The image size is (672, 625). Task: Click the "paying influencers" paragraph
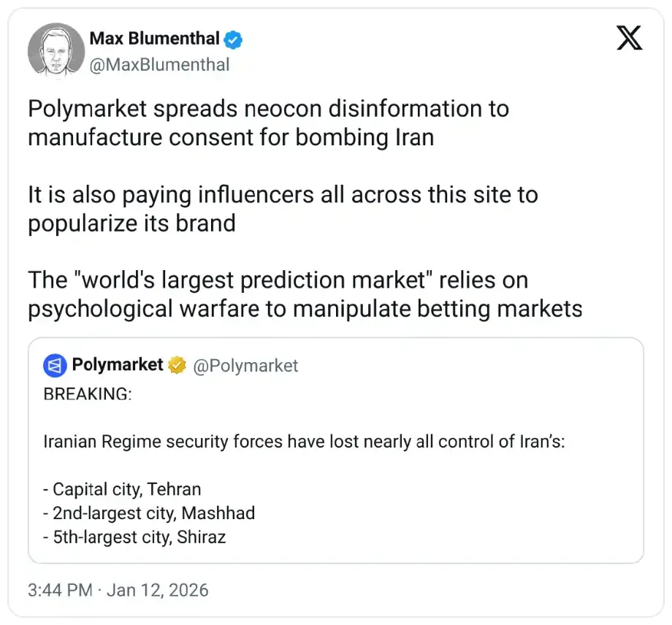(282, 209)
